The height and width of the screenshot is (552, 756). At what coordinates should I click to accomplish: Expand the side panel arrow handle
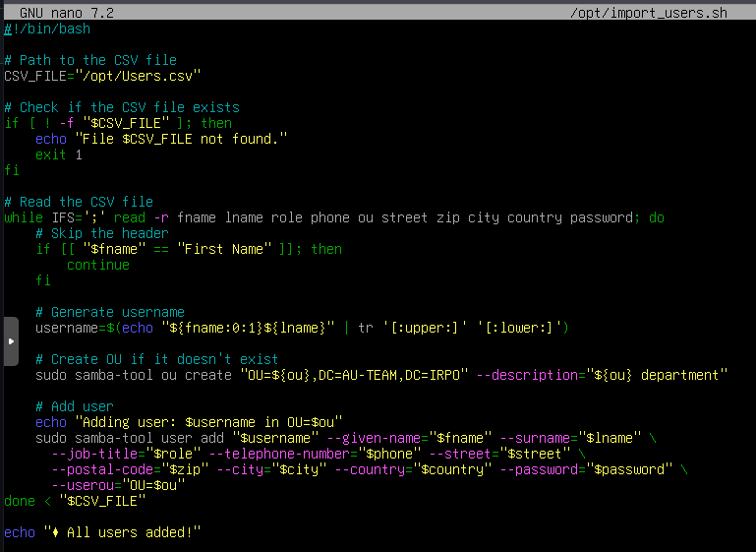pos(11,341)
